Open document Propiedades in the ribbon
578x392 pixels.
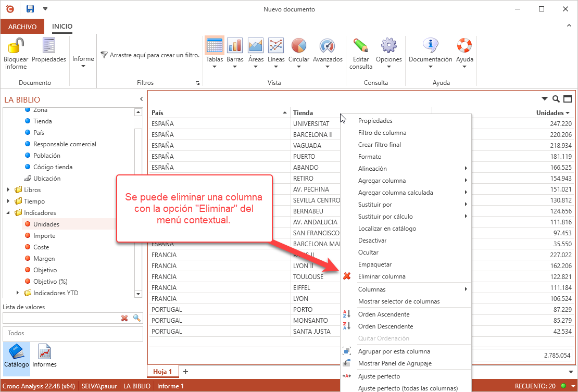(49, 46)
